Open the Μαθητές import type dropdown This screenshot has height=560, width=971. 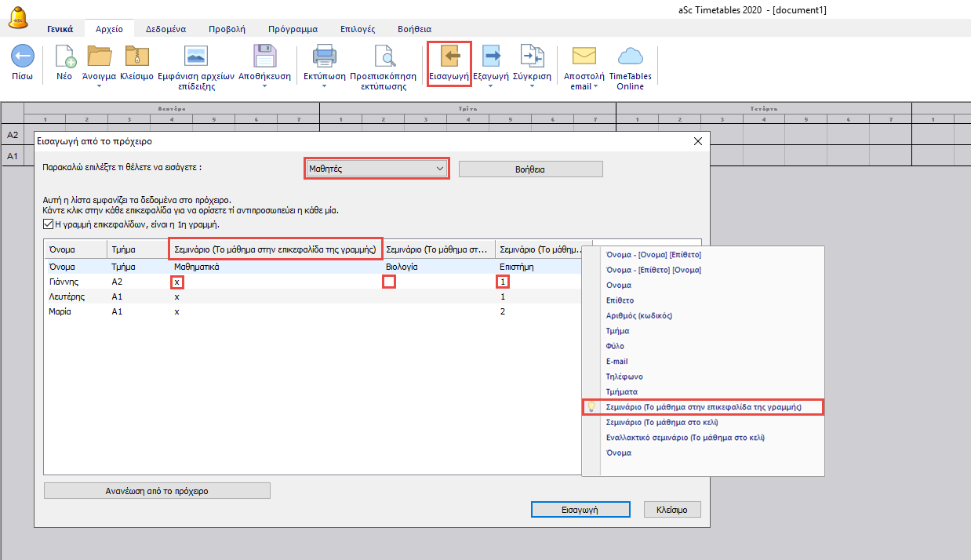[x=376, y=169]
